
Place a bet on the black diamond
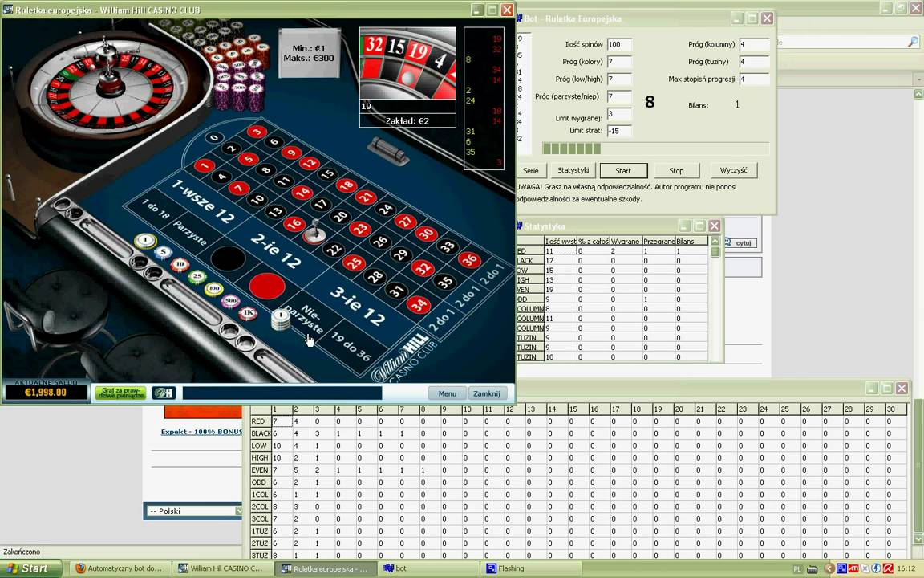click(x=228, y=258)
